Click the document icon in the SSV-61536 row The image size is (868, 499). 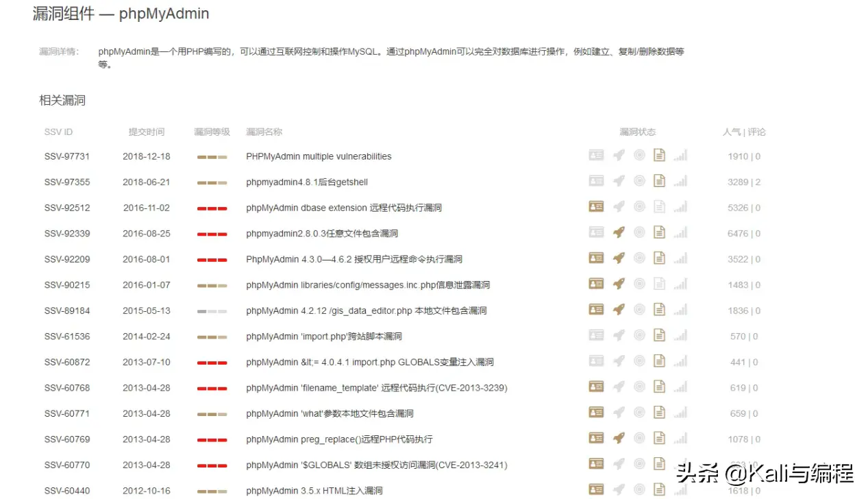pyautogui.click(x=659, y=336)
